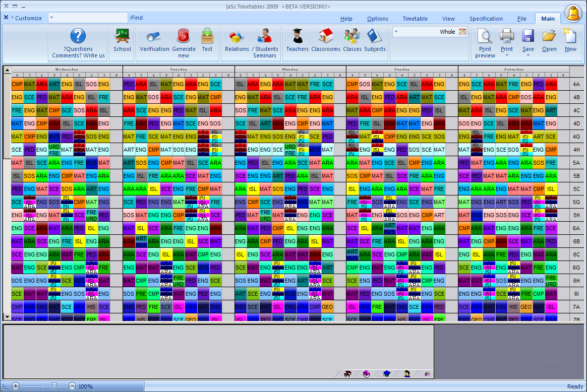
Task: Click Questions? Comments? Write us button
Action: pos(78,43)
